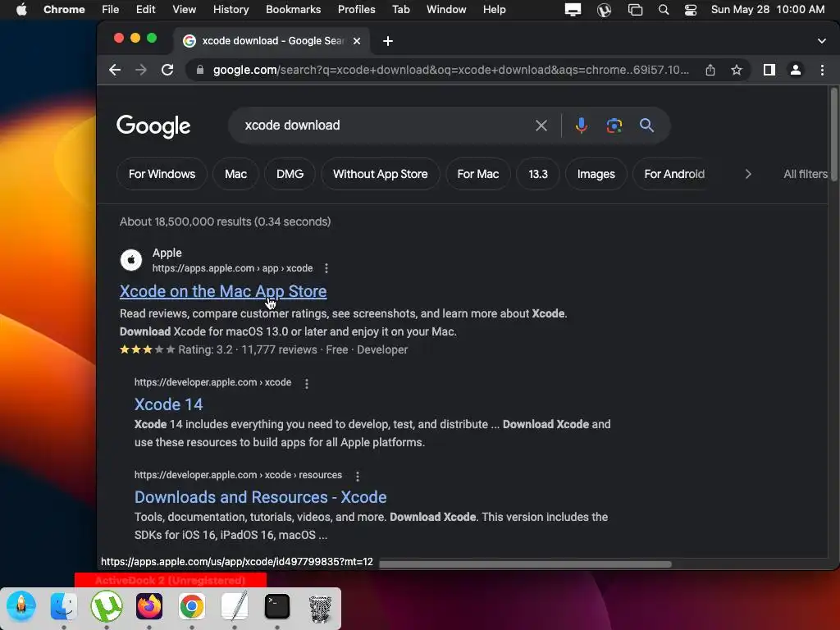Open options for the apps.apple.com result

[x=326, y=268]
